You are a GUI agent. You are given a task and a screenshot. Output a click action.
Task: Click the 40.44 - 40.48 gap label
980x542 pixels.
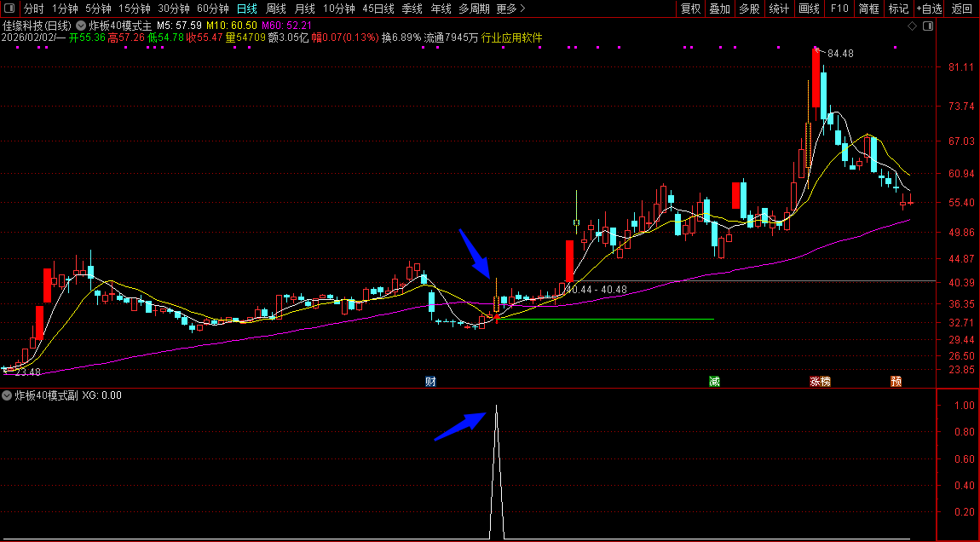tap(597, 290)
